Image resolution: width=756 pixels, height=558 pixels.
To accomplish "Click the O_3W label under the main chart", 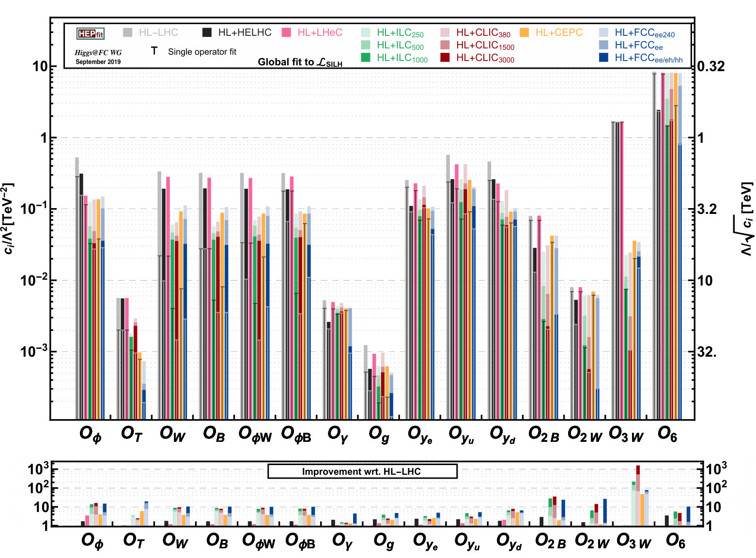I will 626,434.
